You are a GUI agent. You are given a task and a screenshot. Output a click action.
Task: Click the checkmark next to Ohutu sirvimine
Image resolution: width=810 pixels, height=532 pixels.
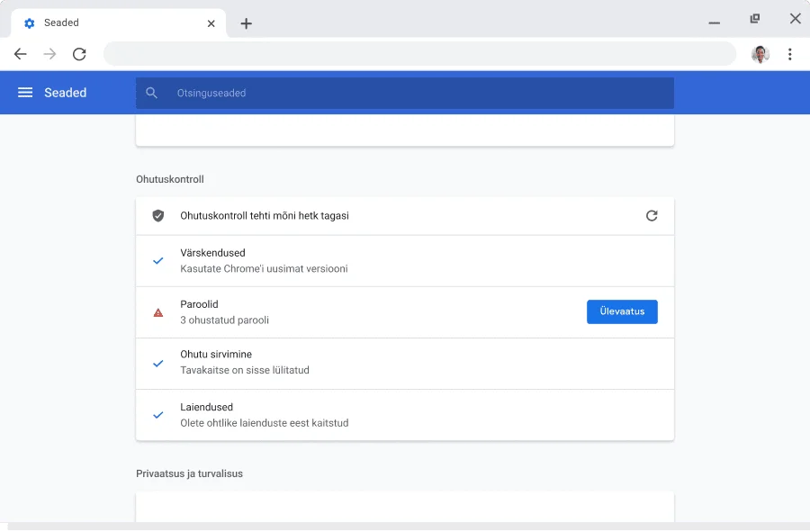point(158,363)
